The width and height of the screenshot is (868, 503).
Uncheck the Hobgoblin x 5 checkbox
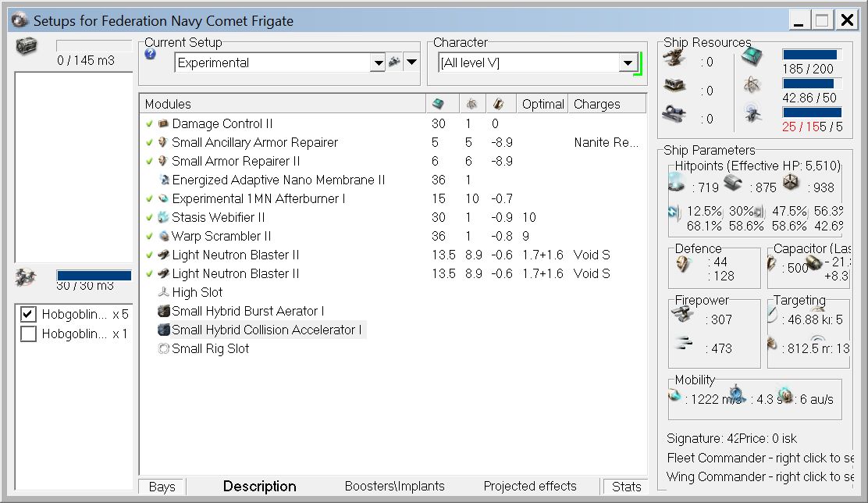point(28,314)
